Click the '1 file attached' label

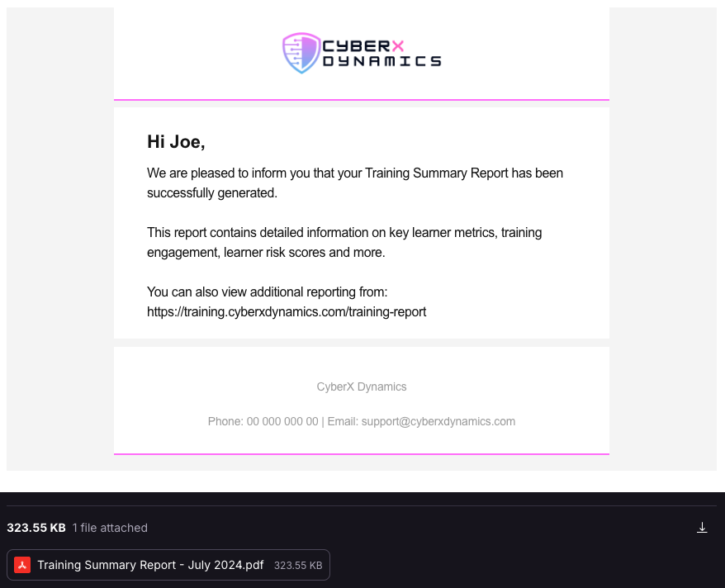click(110, 528)
